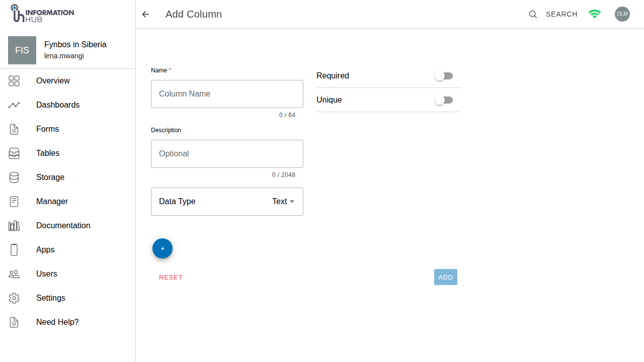Image resolution: width=644 pixels, height=362 pixels.
Task: Click the Apps phone icon
Action: [14, 250]
